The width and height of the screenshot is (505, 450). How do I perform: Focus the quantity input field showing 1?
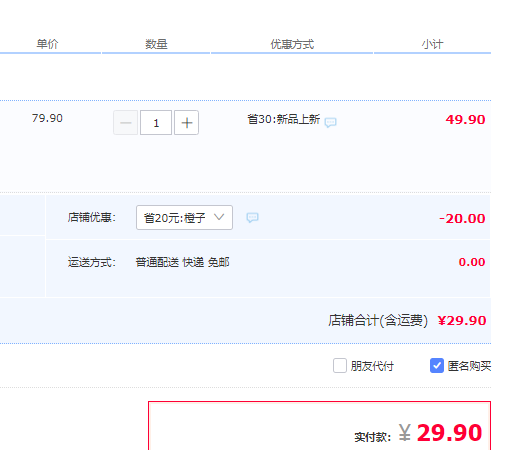[x=156, y=123]
